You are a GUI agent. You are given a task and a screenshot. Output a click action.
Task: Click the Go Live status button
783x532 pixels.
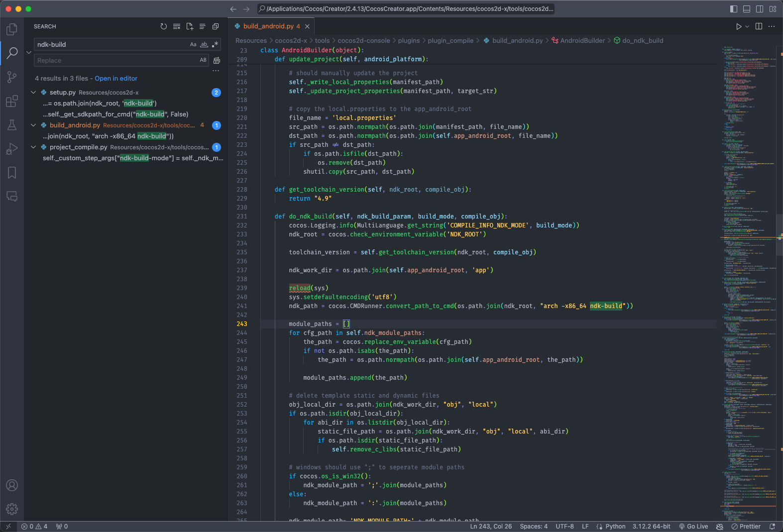[693, 527]
